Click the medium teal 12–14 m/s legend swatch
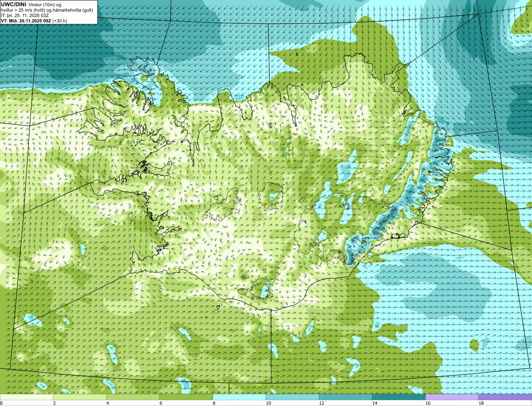The height and width of the screenshot is (406, 532). 346,397
